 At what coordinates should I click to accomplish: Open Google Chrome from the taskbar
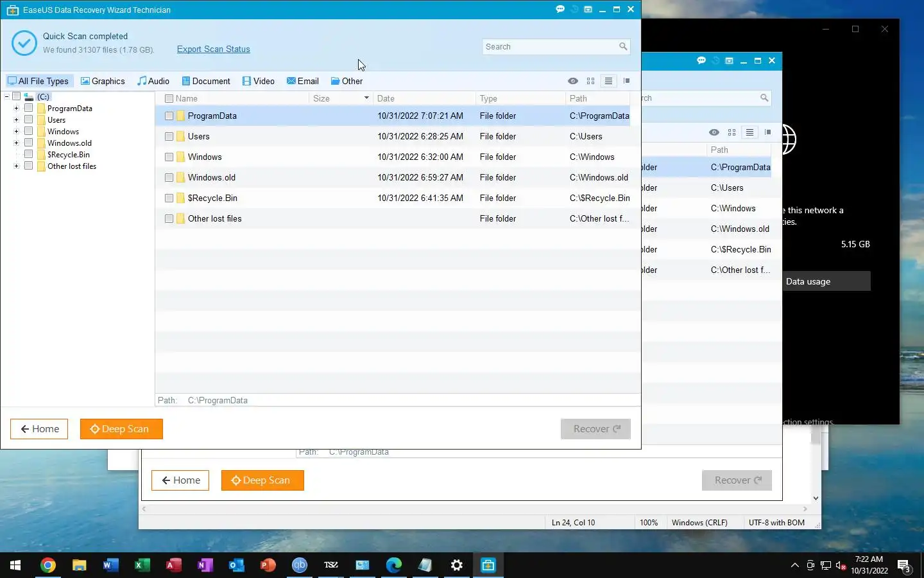coord(48,565)
